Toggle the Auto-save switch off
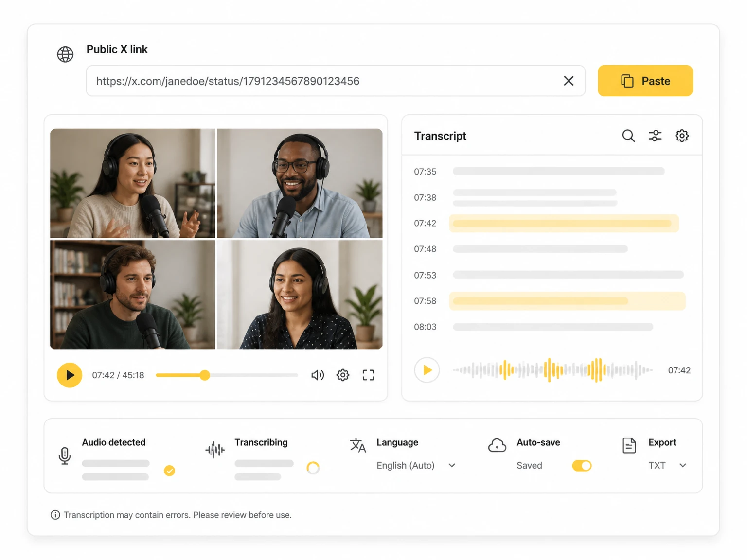 point(582,466)
